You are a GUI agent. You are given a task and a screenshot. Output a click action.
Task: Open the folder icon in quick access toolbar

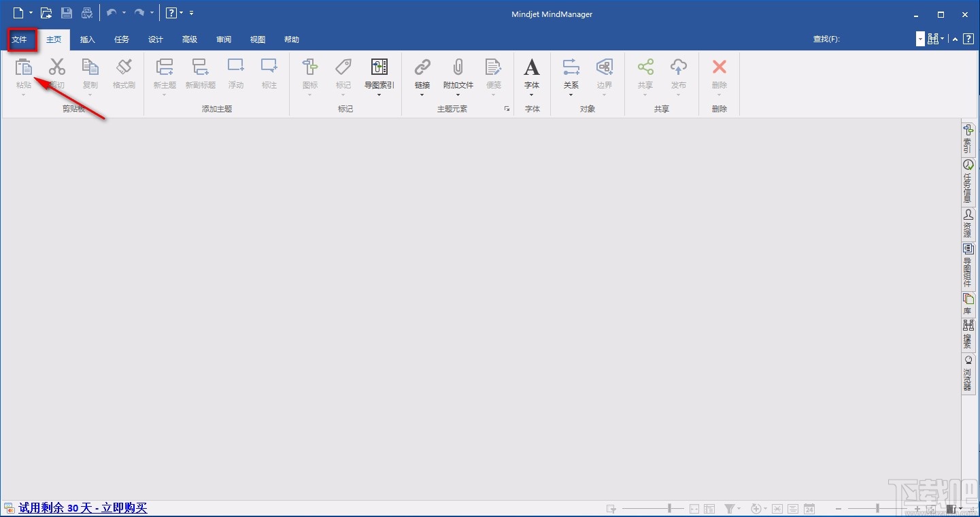point(46,13)
